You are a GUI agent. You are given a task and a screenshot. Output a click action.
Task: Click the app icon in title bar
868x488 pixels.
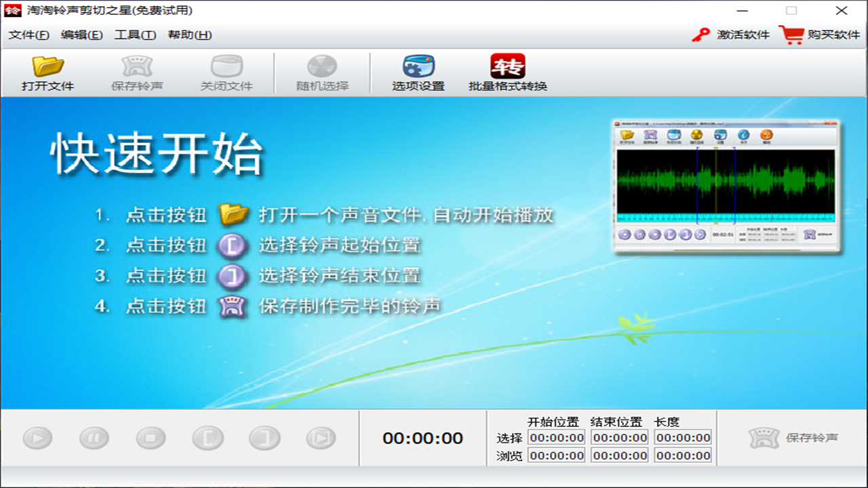(12, 11)
